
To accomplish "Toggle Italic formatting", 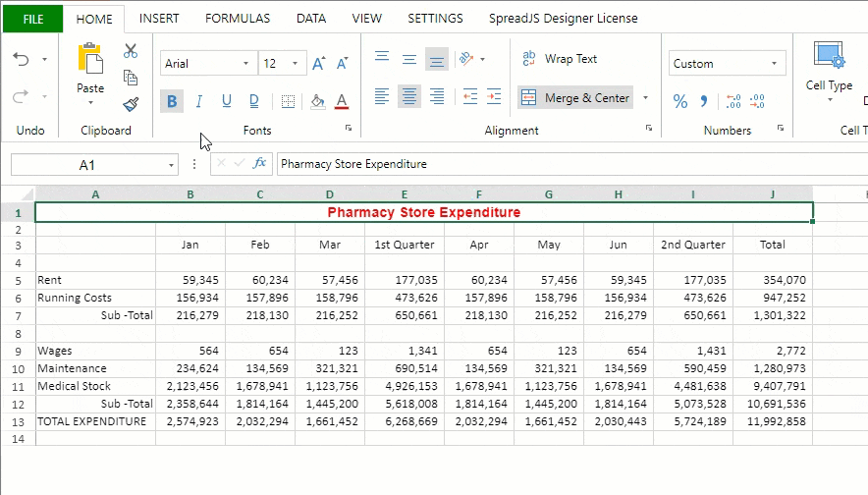I will (x=198, y=101).
